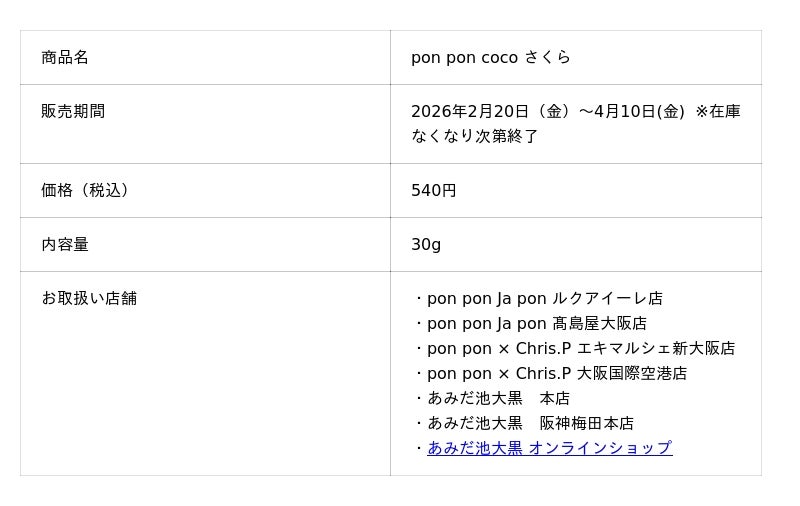800x506 pixels.
Task: Open the あみだ池大黒 オンラインショップ link
Action: click(x=549, y=448)
